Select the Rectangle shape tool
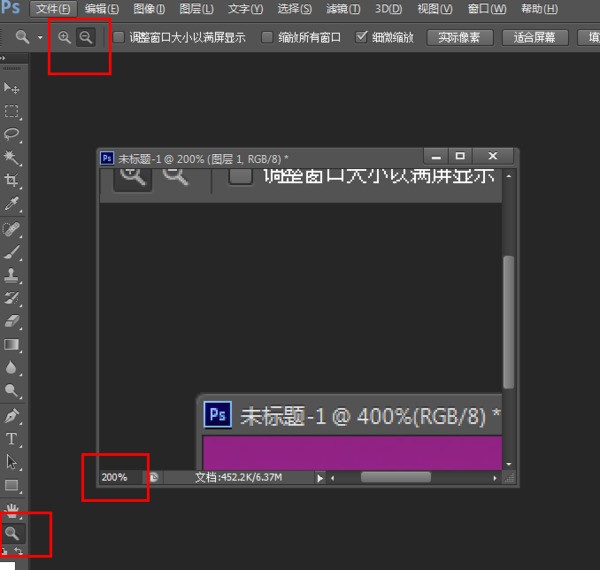Image resolution: width=600 pixels, height=570 pixels. click(x=11, y=486)
